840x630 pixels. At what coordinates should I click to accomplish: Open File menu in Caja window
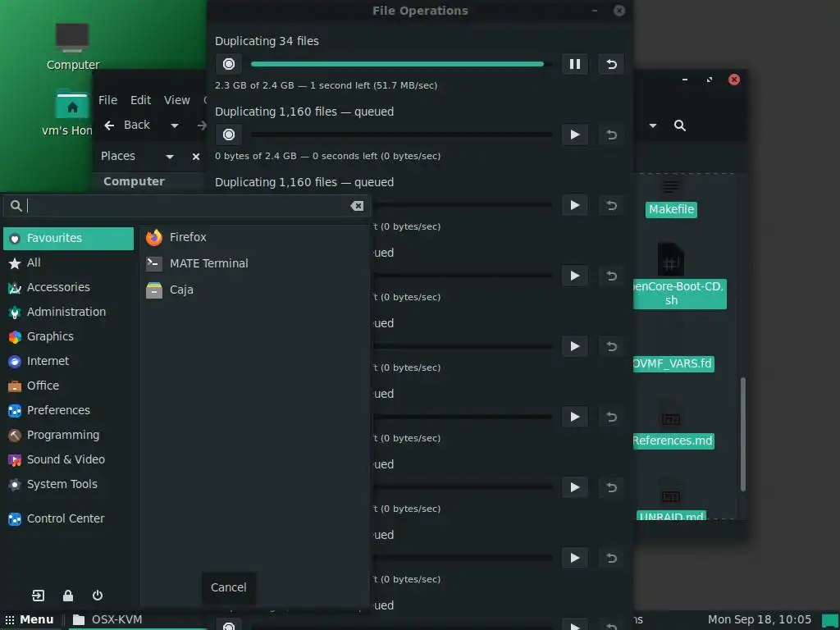pos(107,100)
